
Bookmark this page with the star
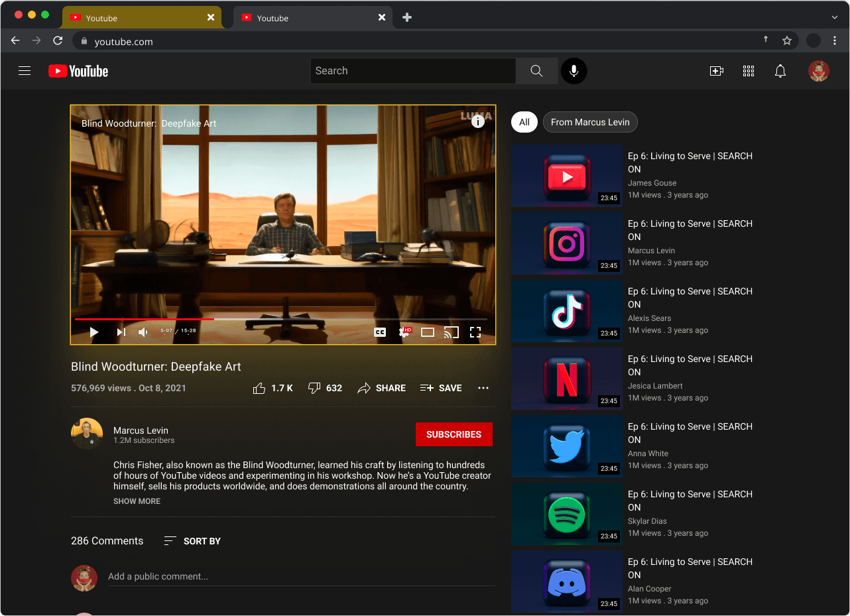pos(787,40)
